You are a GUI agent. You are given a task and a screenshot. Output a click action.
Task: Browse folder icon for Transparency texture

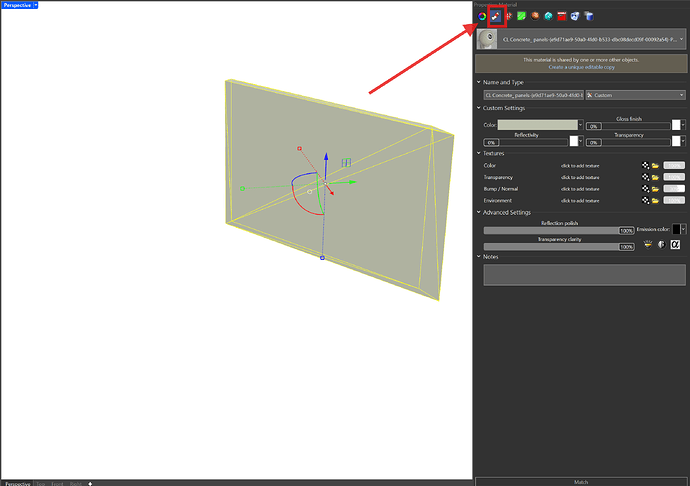(x=655, y=177)
